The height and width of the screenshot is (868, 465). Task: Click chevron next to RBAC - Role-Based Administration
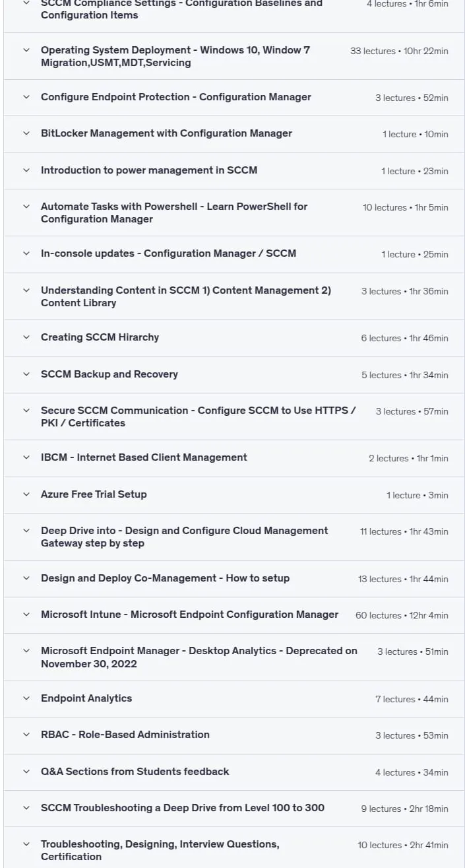pyautogui.click(x=26, y=735)
